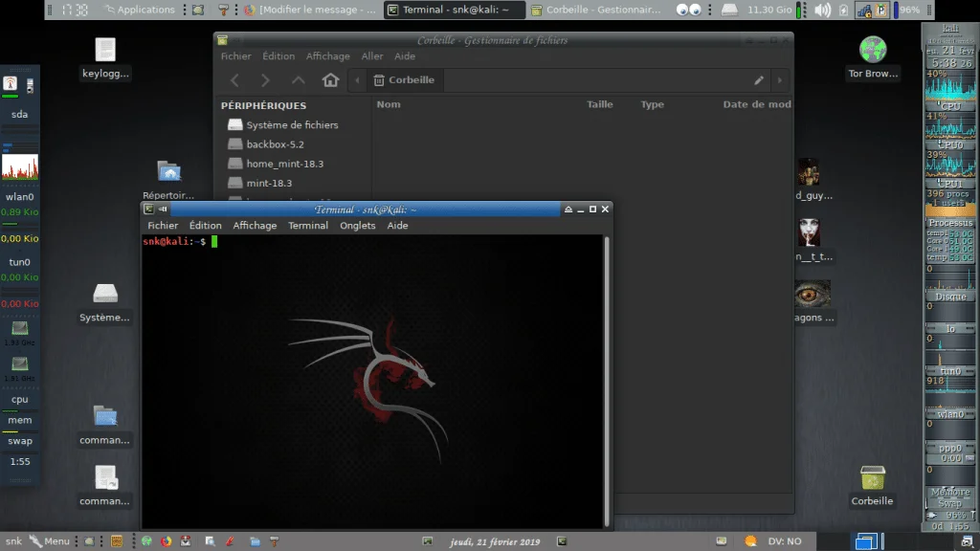Sort files by the Nom column

coord(389,104)
